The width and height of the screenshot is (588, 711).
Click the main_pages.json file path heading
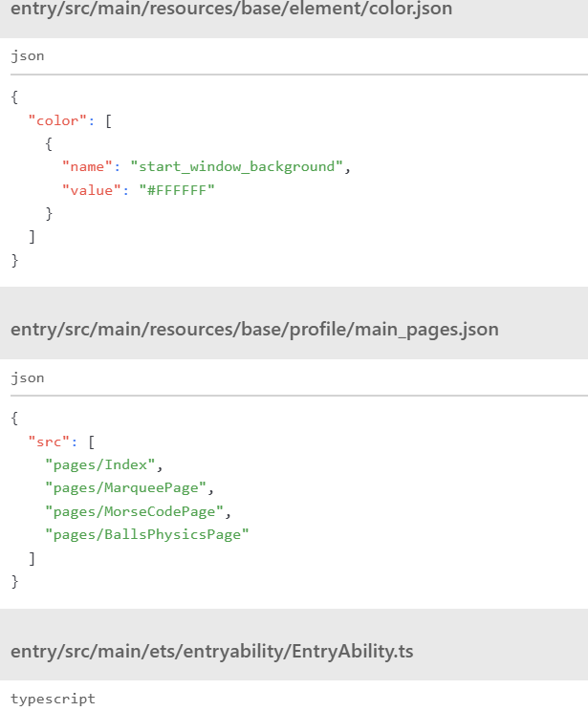click(254, 330)
